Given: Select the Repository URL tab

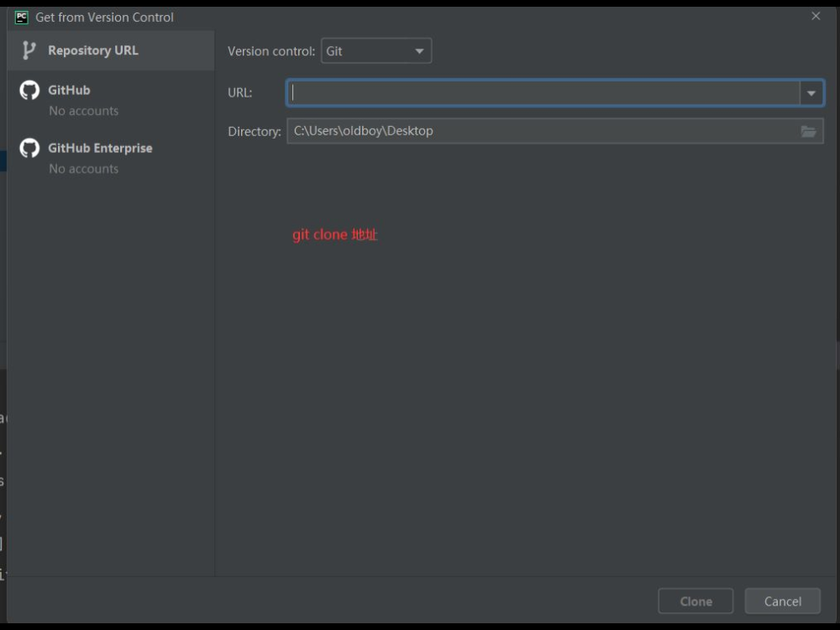Looking at the screenshot, I should coord(110,50).
